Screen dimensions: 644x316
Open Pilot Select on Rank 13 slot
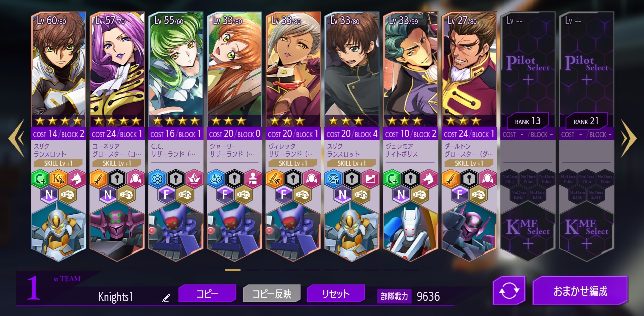(x=528, y=69)
